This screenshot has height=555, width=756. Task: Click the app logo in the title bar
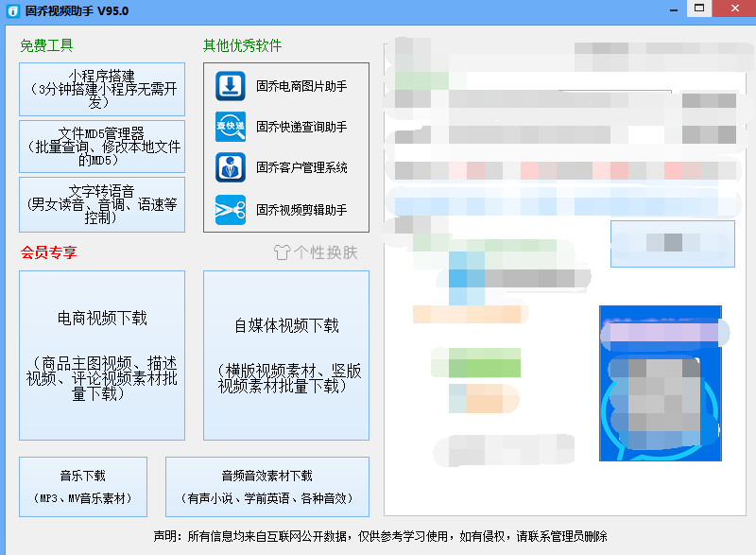(x=11, y=9)
